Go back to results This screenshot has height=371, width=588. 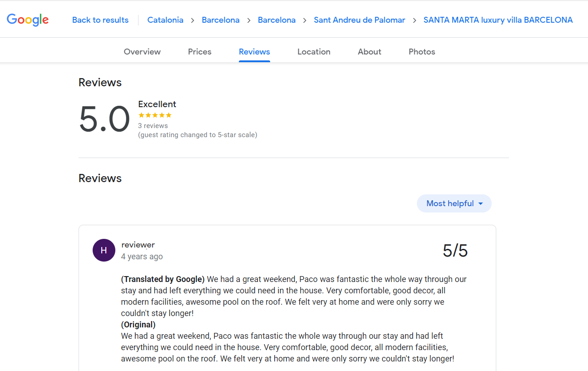point(100,20)
